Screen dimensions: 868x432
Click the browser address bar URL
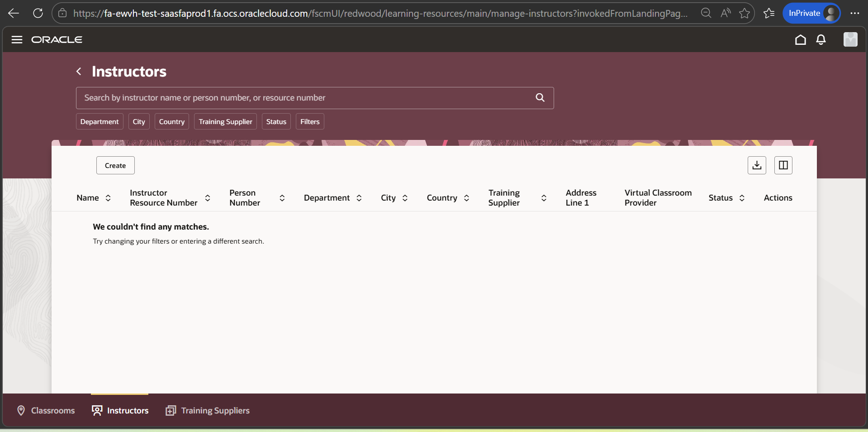(x=380, y=13)
